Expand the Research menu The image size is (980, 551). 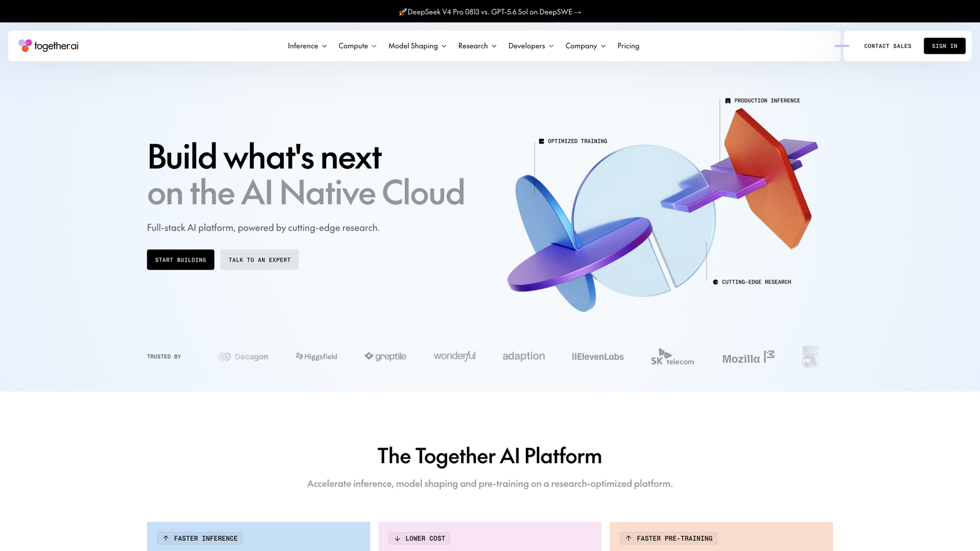click(477, 46)
